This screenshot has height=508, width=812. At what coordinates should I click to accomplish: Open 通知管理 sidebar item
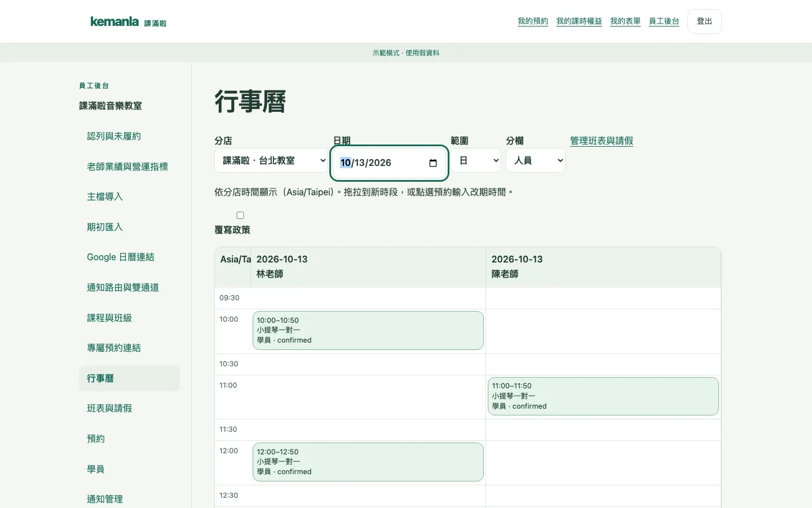click(x=129, y=499)
